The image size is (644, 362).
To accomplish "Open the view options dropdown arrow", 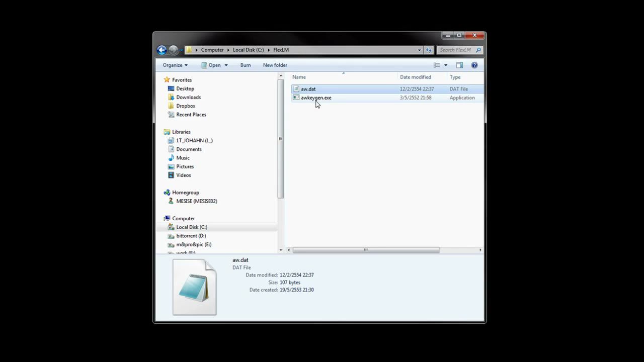I will [x=445, y=65].
